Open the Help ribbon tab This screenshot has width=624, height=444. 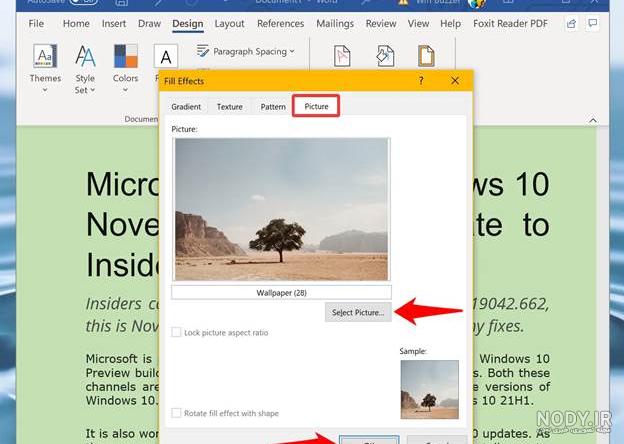450,23
